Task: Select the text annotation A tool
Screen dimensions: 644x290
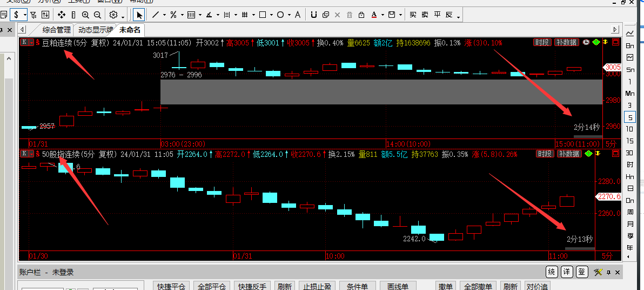Action: click(x=298, y=15)
